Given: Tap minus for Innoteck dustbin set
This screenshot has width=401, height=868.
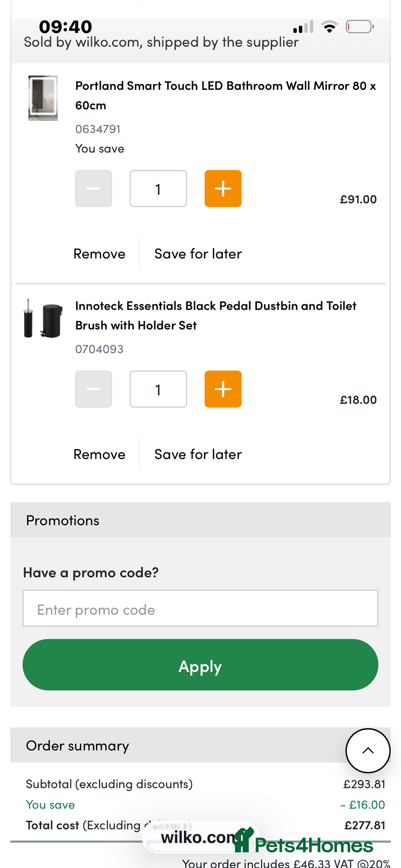Looking at the screenshot, I should click(94, 389).
